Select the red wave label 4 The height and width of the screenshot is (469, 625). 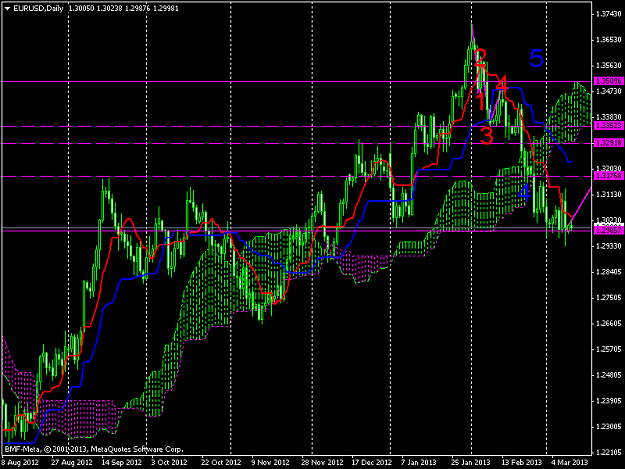click(x=502, y=84)
